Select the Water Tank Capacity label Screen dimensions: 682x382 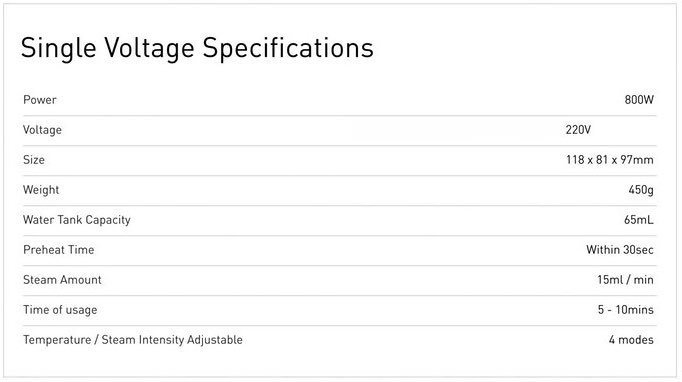point(77,220)
